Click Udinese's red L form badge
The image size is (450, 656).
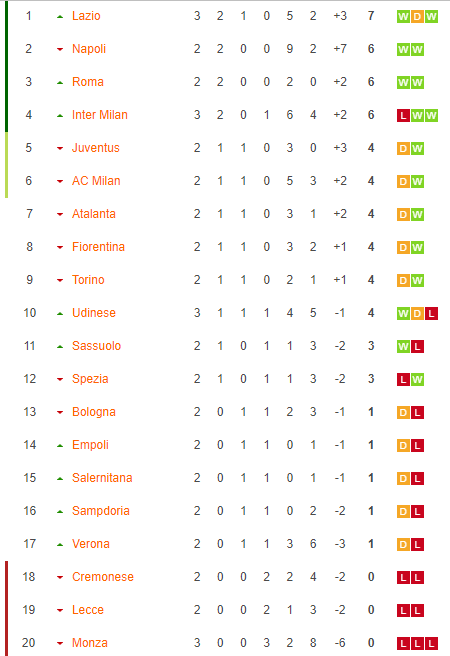(x=431, y=313)
